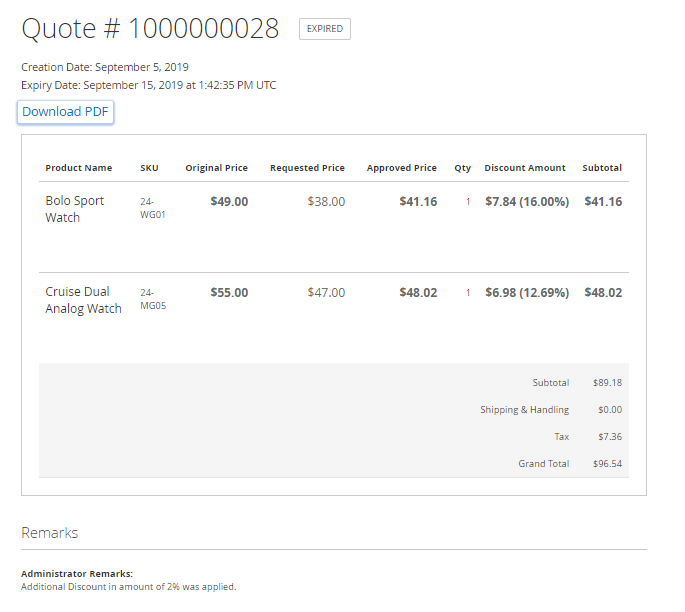Click the Original Price column header
Screen dimensions: 685x612
click(216, 168)
